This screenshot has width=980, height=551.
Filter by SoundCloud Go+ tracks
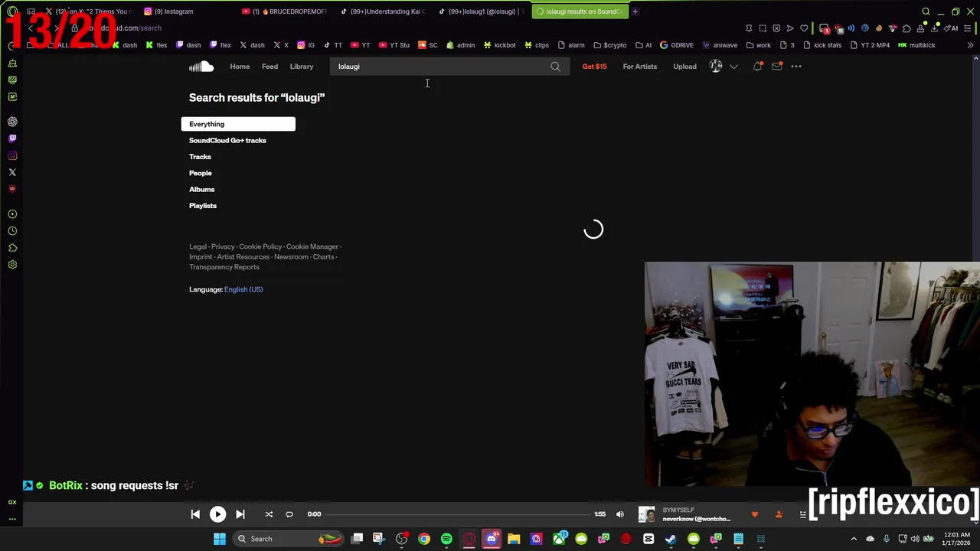[x=227, y=141]
